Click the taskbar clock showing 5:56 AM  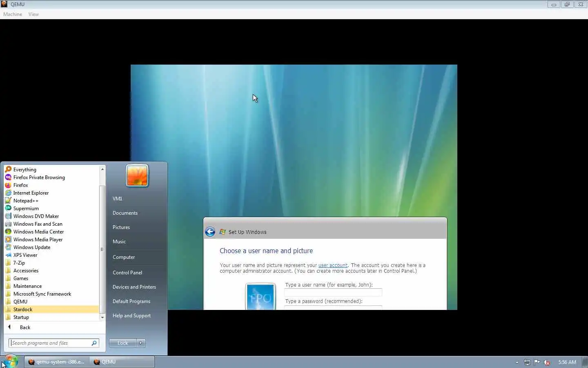coord(567,362)
